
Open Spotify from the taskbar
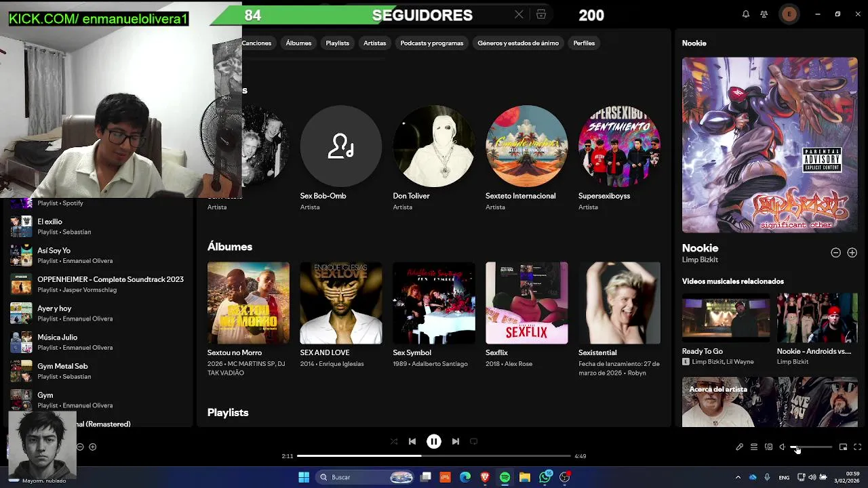coord(505,477)
